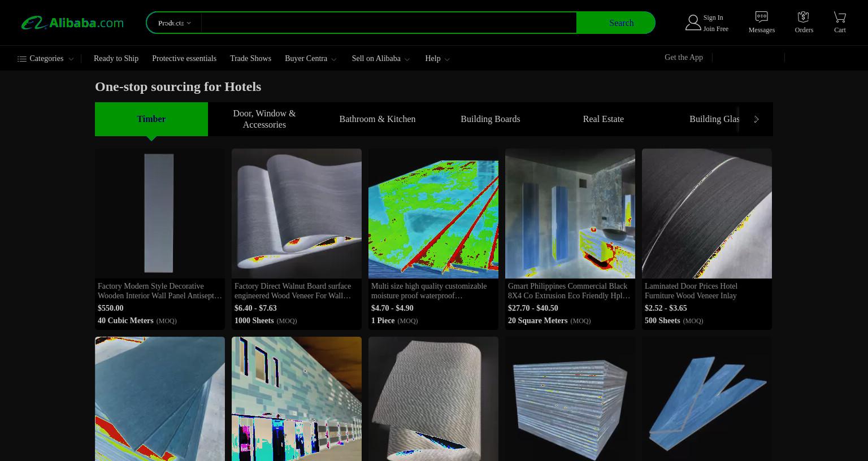868x461 pixels.
Task: Click the $6.40 - $7.63 price
Action: pyautogui.click(x=255, y=308)
